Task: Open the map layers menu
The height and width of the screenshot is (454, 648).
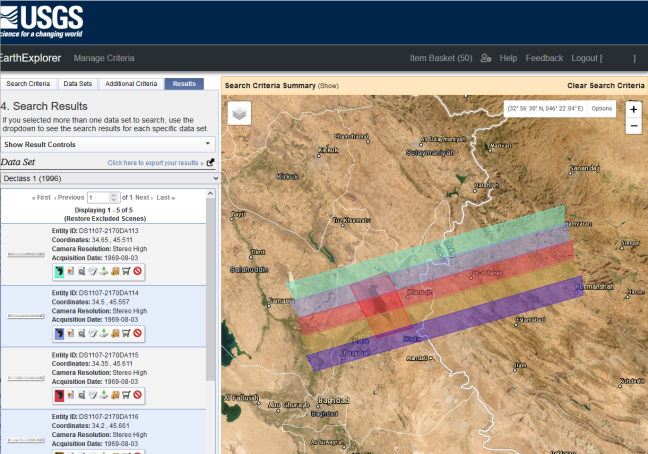Action: tap(239, 113)
